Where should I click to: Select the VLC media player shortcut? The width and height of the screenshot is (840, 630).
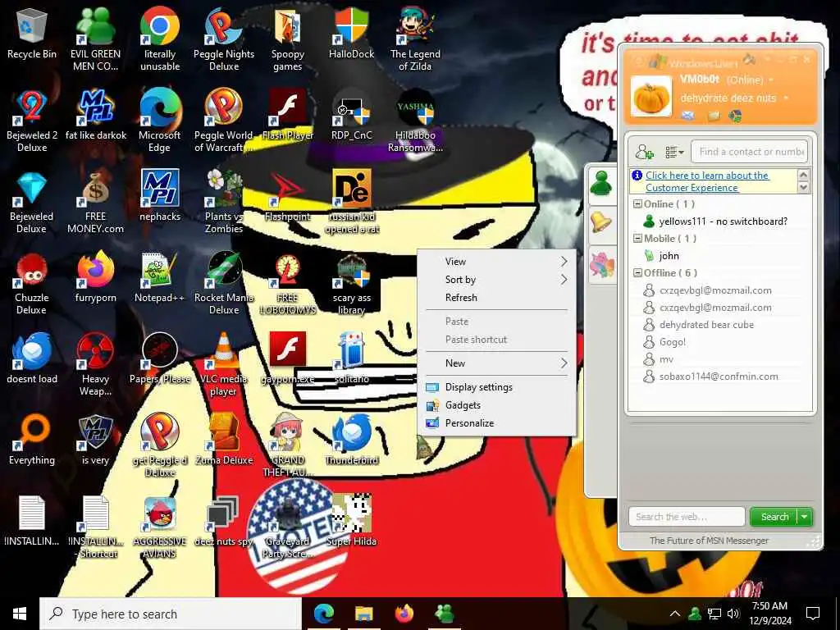point(223,364)
